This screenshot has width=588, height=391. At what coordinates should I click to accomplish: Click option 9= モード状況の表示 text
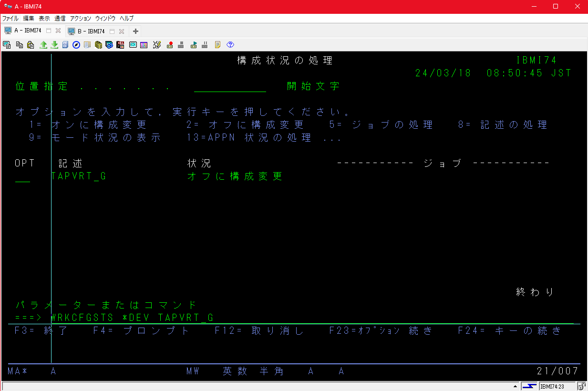[x=95, y=138]
